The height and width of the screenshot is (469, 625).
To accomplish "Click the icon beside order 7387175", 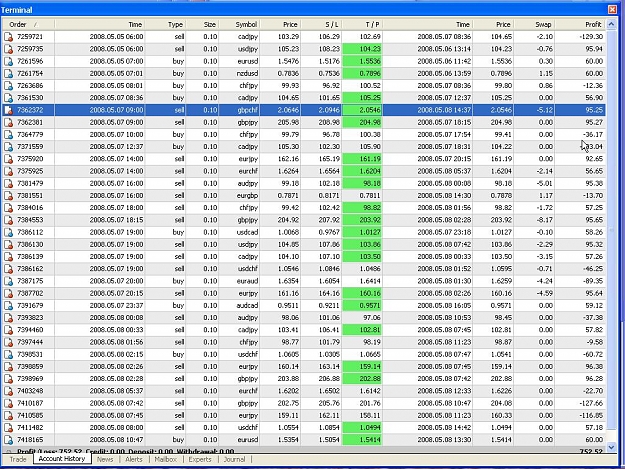I will [x=9, y=281].
